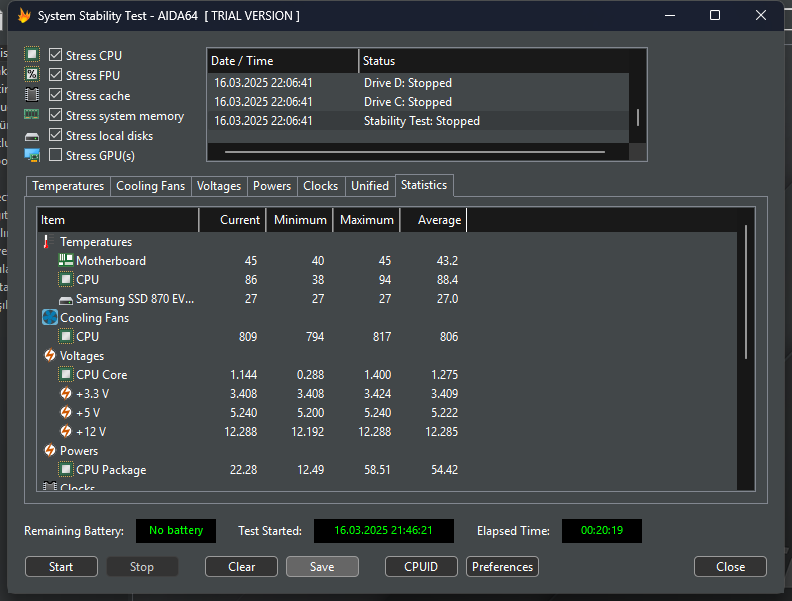Viewport: 792px width, 601px height.
Task: Click the log list horizontal scrollbar
Action: point(415,152)
